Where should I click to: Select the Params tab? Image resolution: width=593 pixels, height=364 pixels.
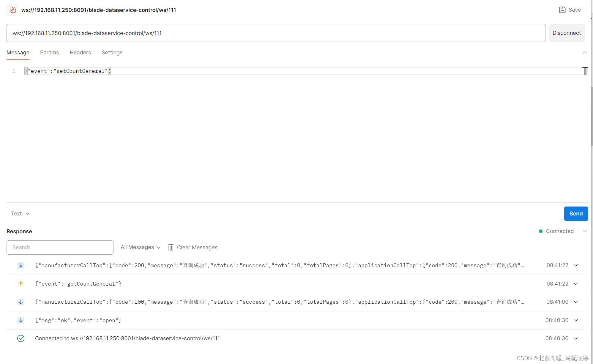(49, 53)
